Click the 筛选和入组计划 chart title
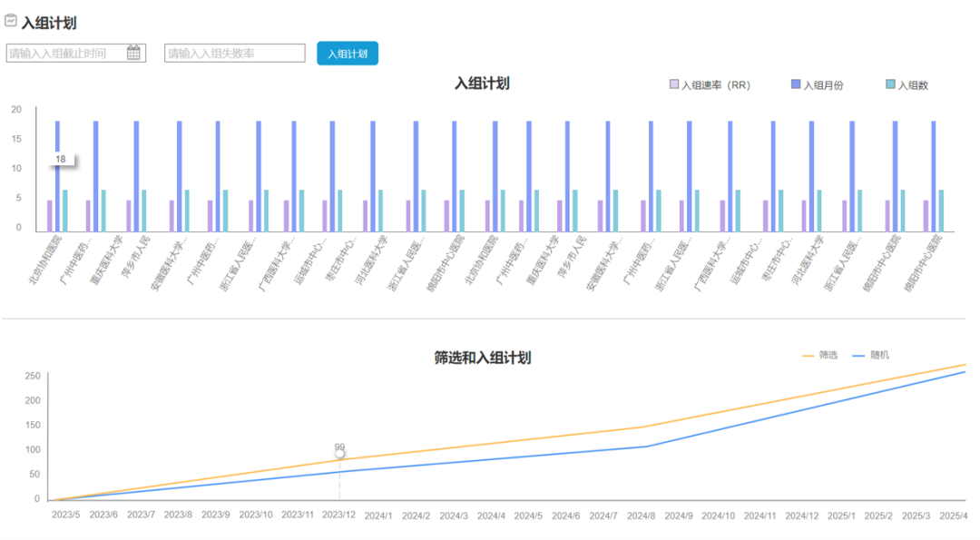980x540 pixels. pos(483,358)
